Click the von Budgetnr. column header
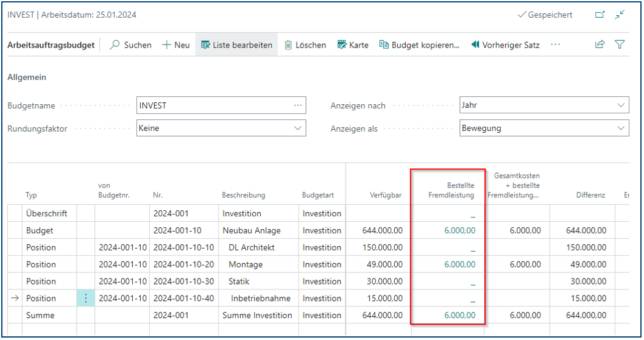Viewport: 644px width, 340px height. [114, 190]
